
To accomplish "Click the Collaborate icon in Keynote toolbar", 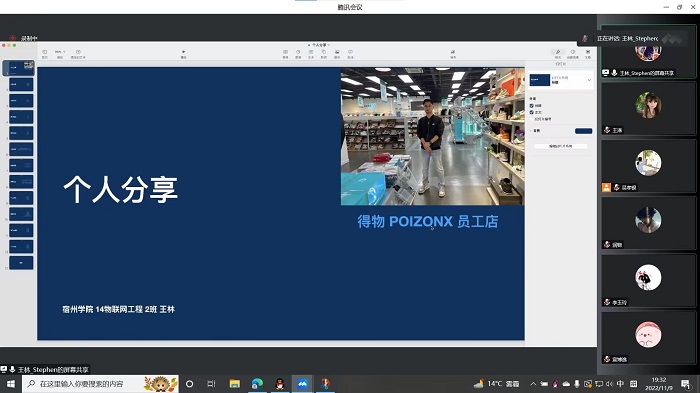I will coord(453,54).
